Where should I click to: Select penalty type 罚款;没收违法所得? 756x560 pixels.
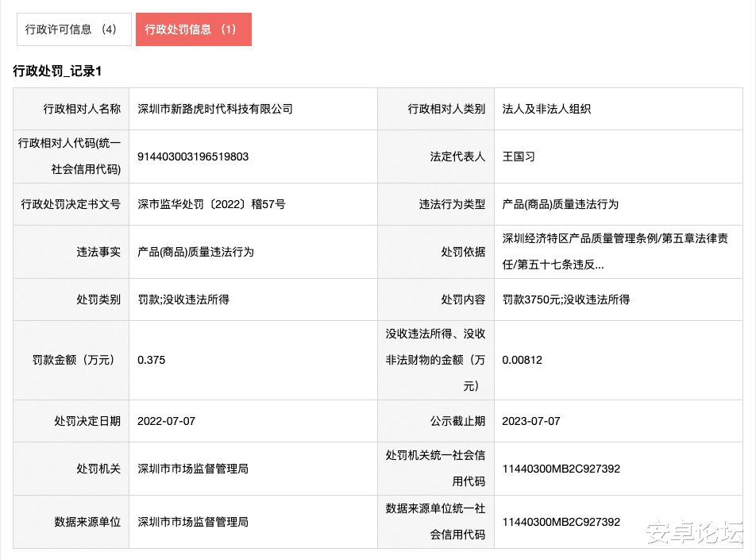tap(183, 299)
